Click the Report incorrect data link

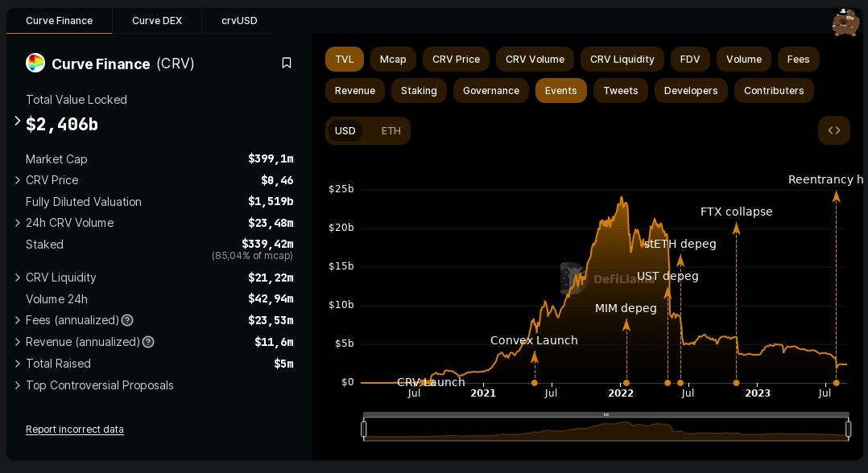(x=75, y=430)
